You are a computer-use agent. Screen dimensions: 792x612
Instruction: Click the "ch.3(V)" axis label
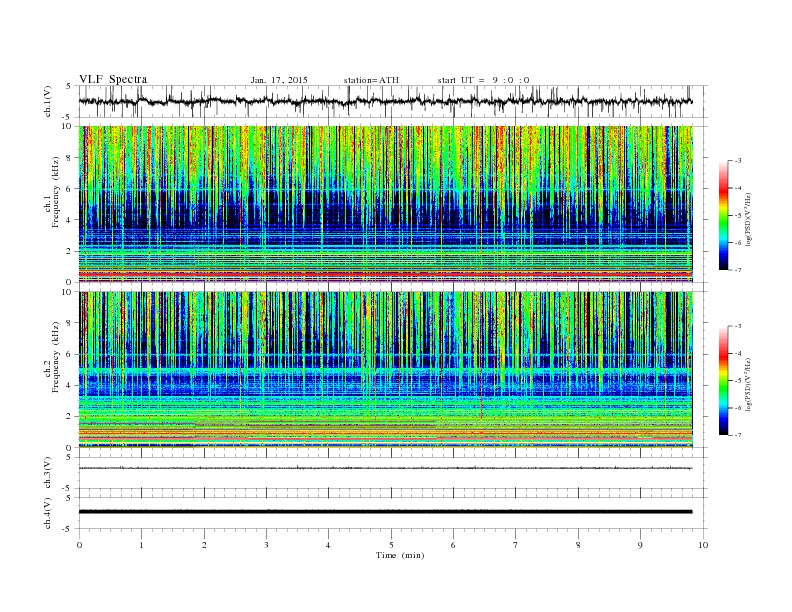pos(48,474)
